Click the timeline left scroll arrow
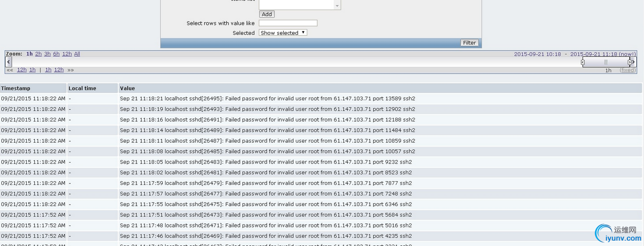 point(9,62)
